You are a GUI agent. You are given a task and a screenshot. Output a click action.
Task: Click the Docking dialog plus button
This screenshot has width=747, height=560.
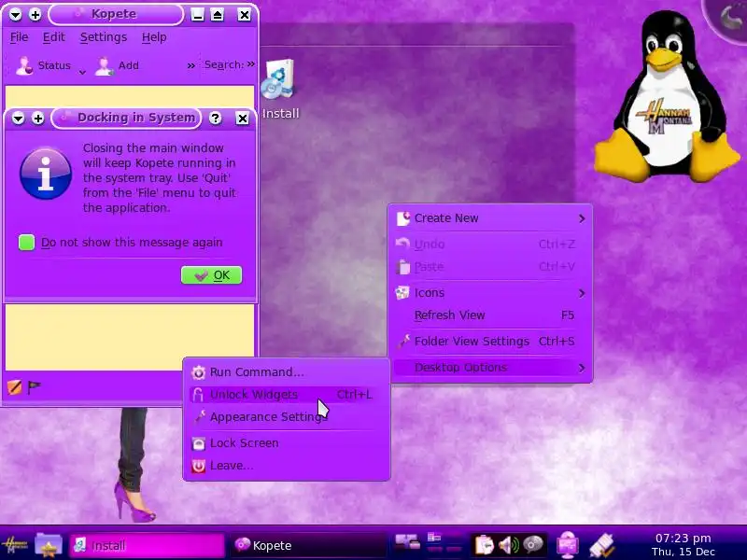coord(37,118)
